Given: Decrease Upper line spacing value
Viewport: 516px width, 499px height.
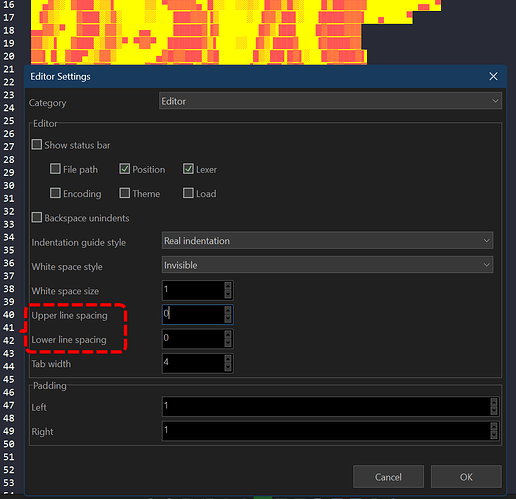Looking at the screenshot, I should [x=228, y=319].
